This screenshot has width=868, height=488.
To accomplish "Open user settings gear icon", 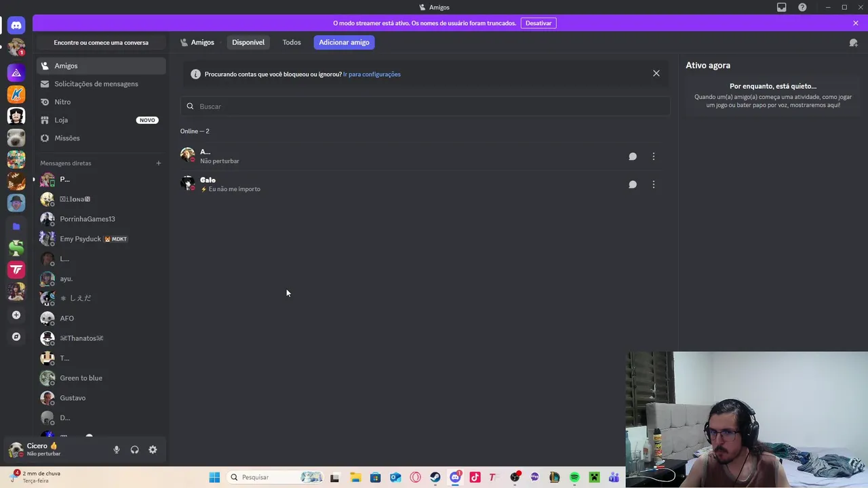I will tap(153, 449).
